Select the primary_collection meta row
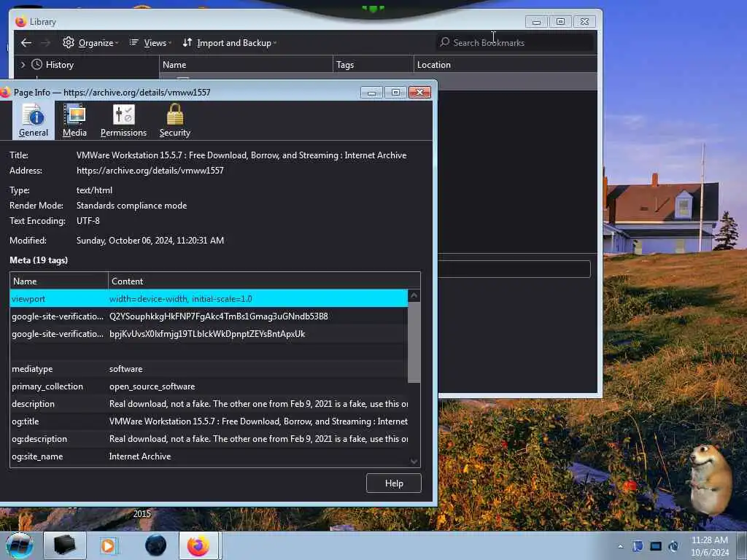The image size is (747, 560). click(209, 386)
